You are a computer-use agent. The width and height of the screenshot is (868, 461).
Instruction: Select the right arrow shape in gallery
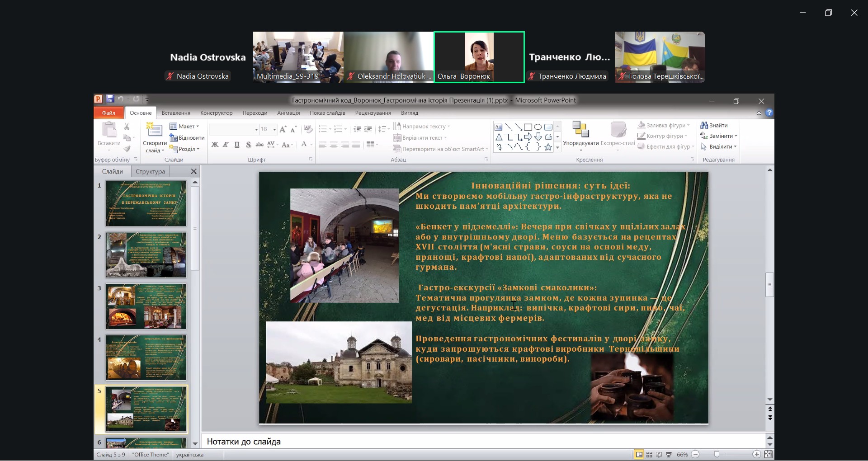[528, 137]
